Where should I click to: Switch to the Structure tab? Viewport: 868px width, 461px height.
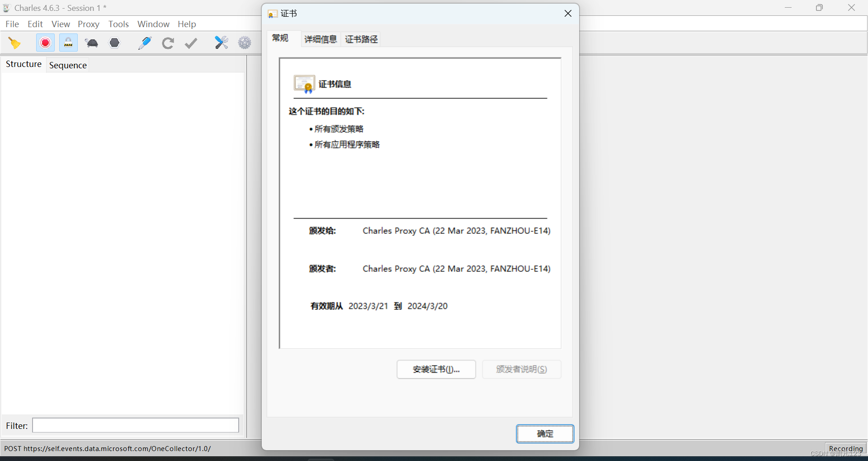pos(24,64)
